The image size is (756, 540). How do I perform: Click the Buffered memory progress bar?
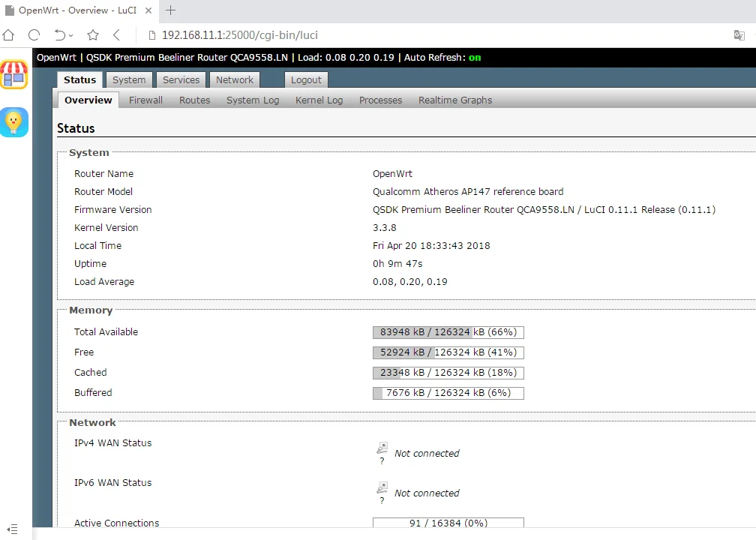pos(448,393)
